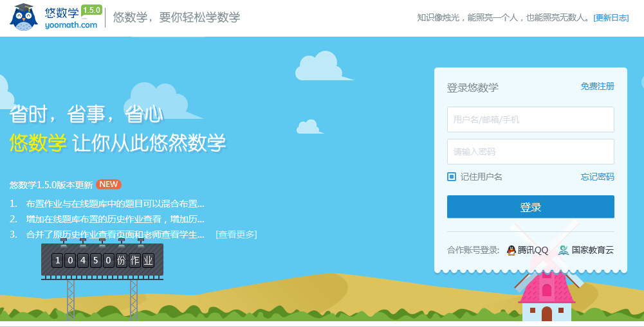The height and width of the screenshot is (327, 644).
Task: Click the 腾讯QQ login text
Action: point(533,250)
